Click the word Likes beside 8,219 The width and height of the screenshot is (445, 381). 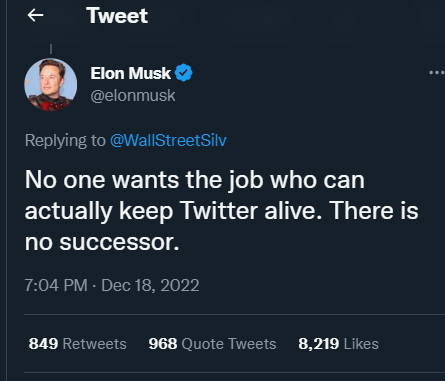click(x=361, y=344)
